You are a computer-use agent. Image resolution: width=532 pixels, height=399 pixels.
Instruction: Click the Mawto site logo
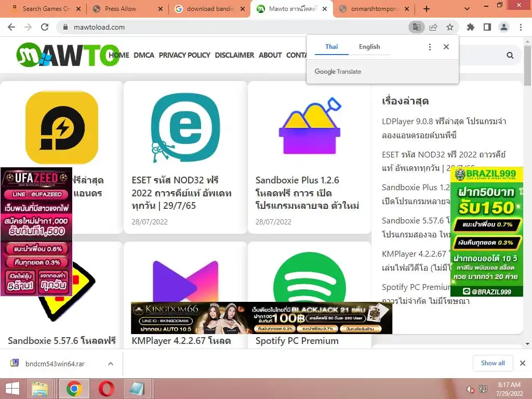pyautogui.click(x=68, y=54)
